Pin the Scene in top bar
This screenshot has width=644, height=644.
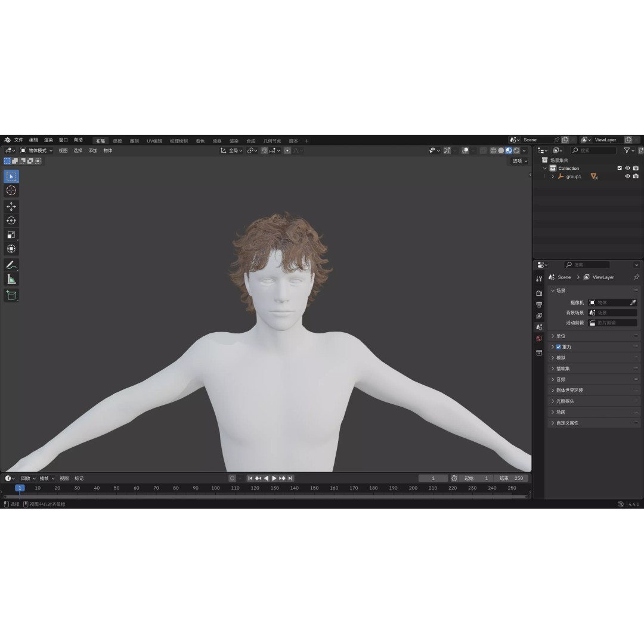(556, 140)
